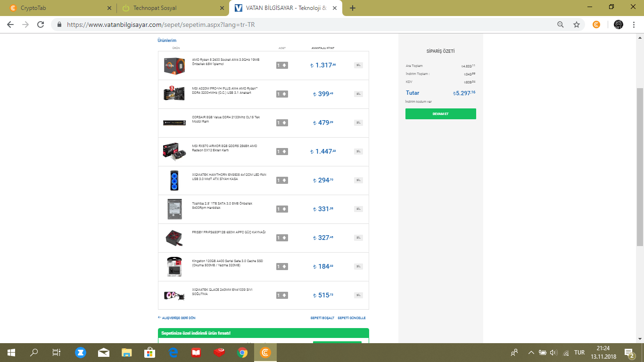The width and height of the screenshot is (644, 362).
Task: Click the page vertical scrollbar thumb
Action: [640, 166]
